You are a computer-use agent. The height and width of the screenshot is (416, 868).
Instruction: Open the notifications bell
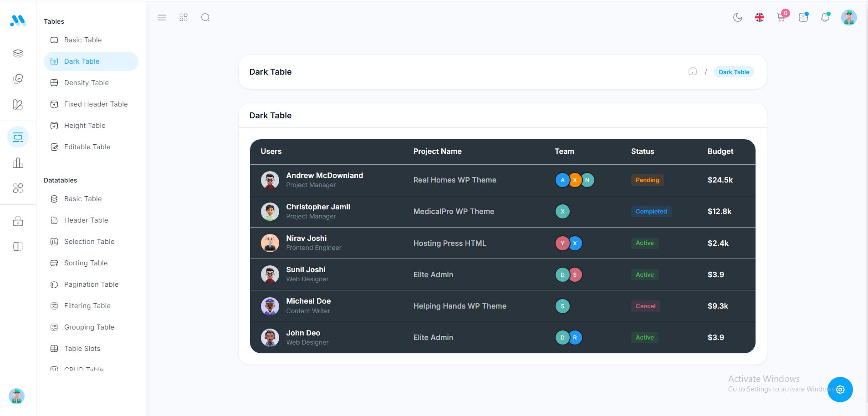[x=825, y=18]
